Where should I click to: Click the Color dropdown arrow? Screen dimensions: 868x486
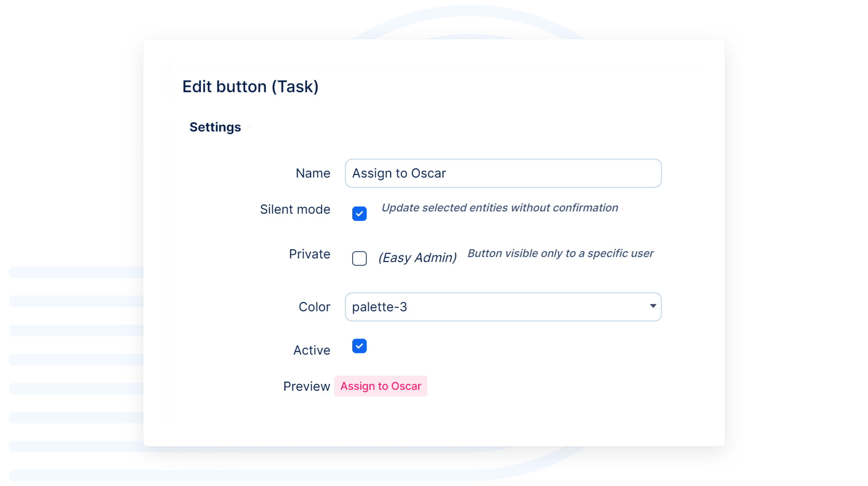pyautogui.click(x=653, y=306)
